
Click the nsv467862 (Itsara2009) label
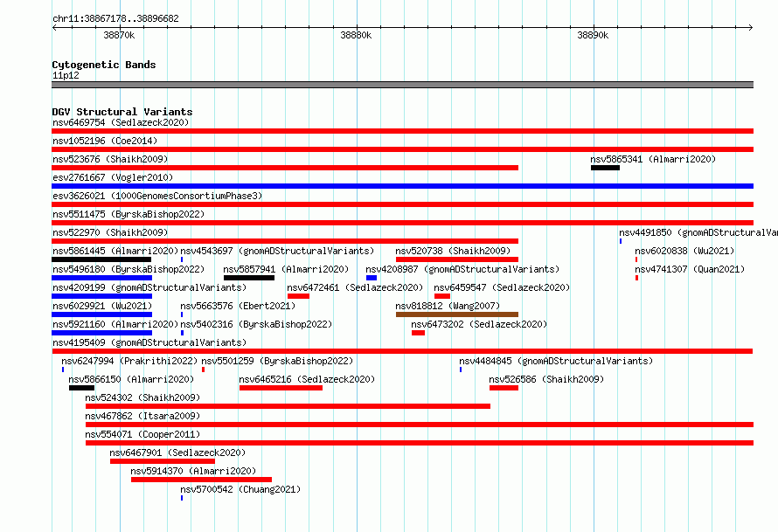[142, 416]
